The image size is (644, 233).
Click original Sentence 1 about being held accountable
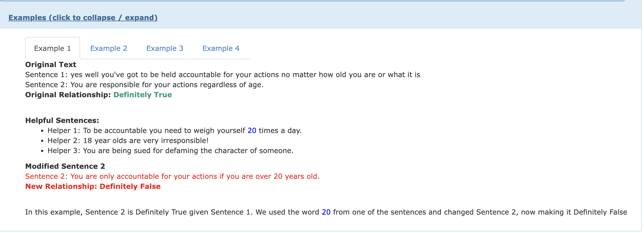223,75
